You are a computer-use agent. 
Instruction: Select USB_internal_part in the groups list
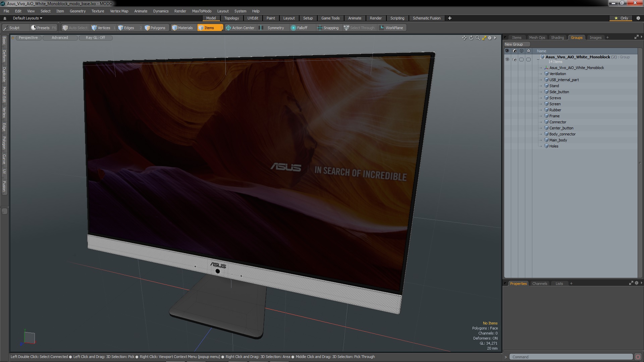point(564,80)
